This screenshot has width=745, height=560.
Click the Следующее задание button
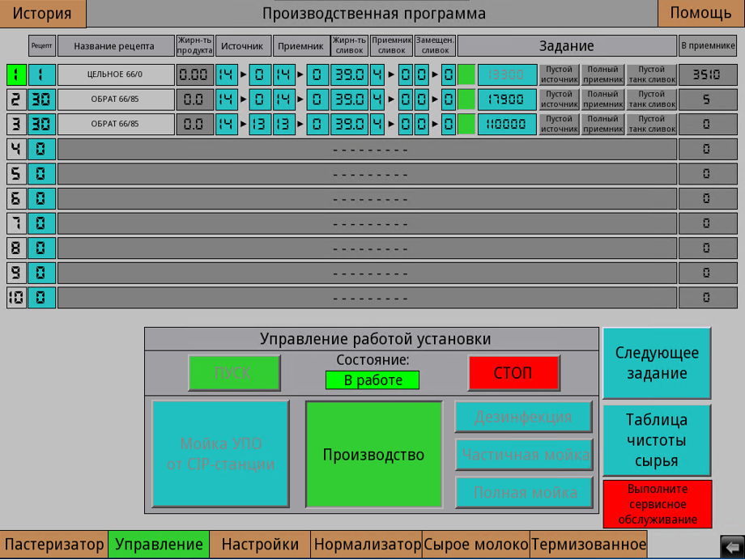[657, 363]
